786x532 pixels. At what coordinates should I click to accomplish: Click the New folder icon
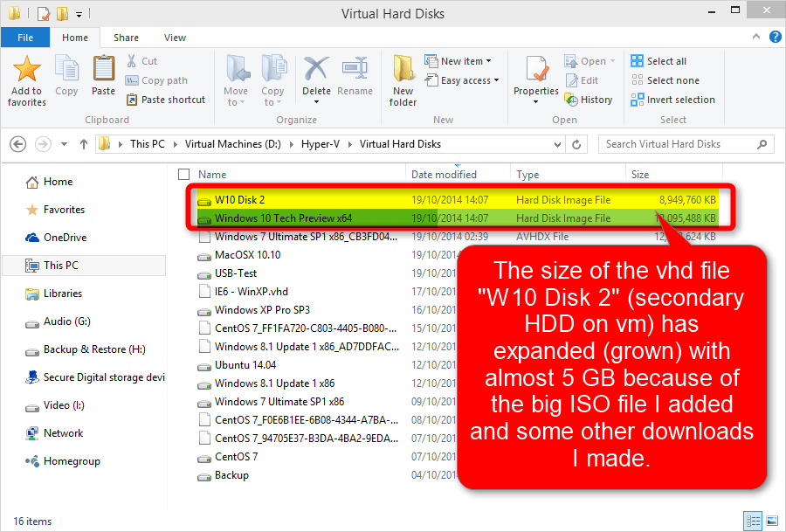pos(403,69)
